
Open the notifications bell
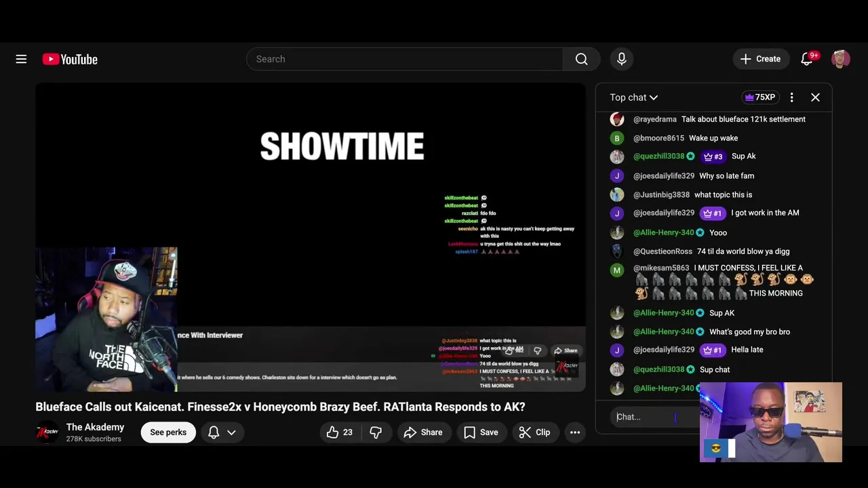click(x=807, y=59)
